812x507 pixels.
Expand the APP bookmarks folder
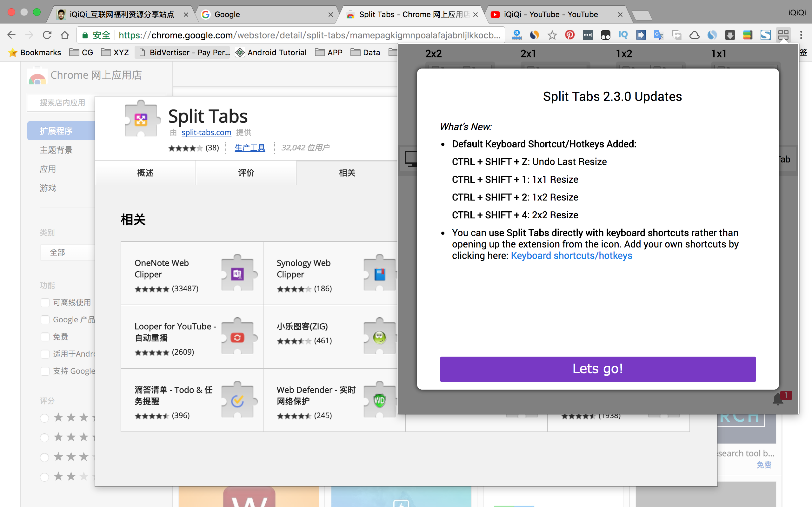pyautogui.click(x=329, y=52)
